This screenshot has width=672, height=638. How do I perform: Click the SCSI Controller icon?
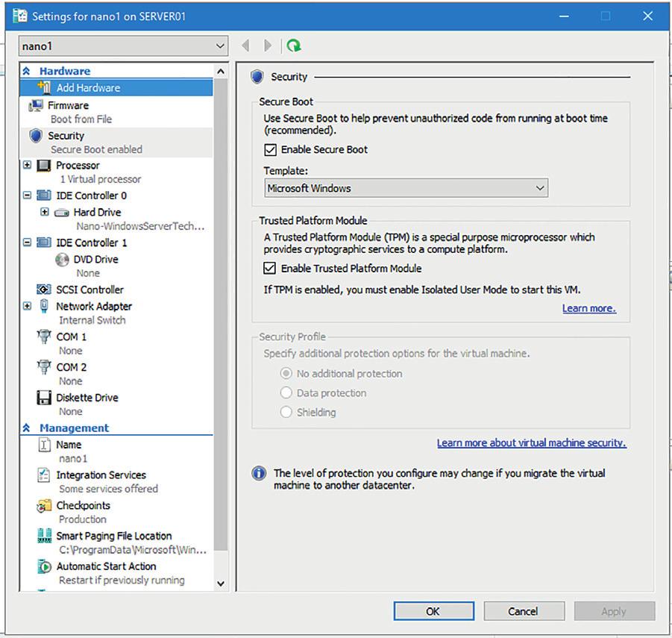point(44,290)
